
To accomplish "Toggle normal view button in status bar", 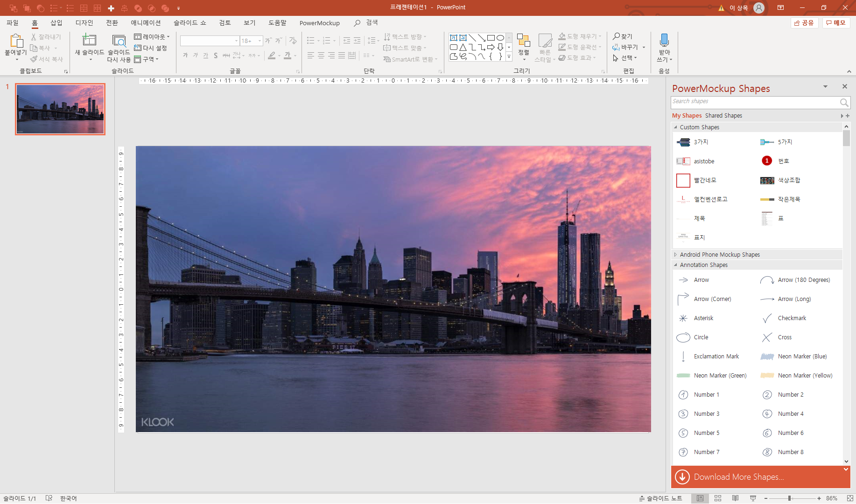I will 700,498.
